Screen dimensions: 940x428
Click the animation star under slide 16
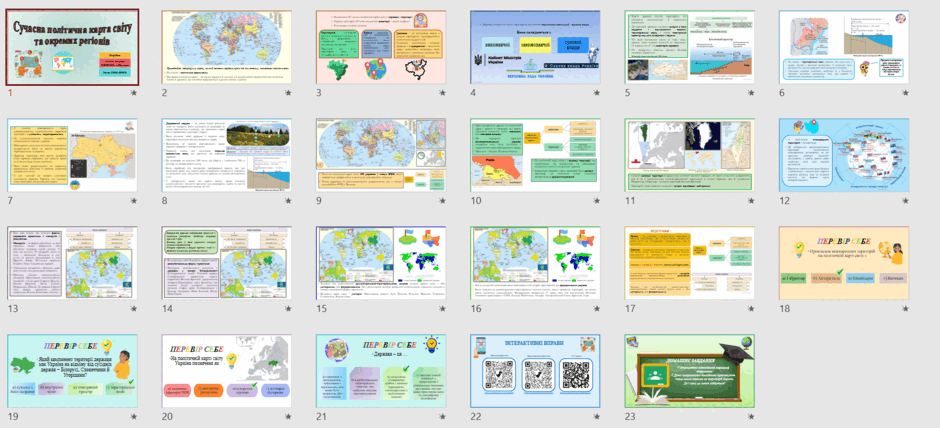596,309
